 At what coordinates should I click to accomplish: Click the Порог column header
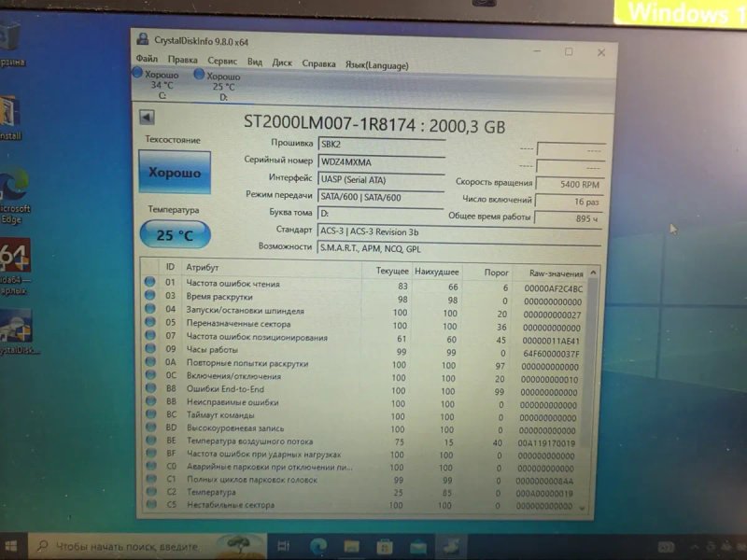(x=497, y=273)
